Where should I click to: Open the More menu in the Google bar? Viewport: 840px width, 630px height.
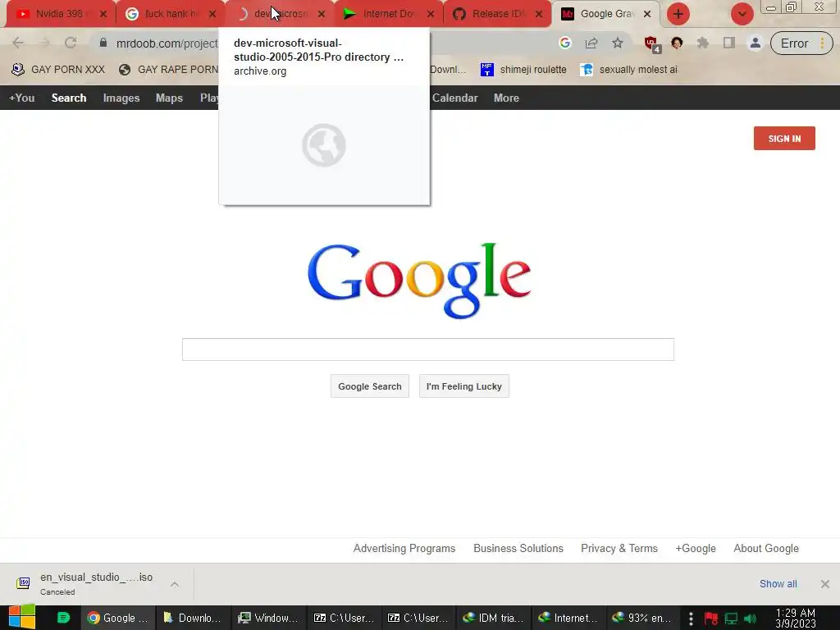coord(506,98)
